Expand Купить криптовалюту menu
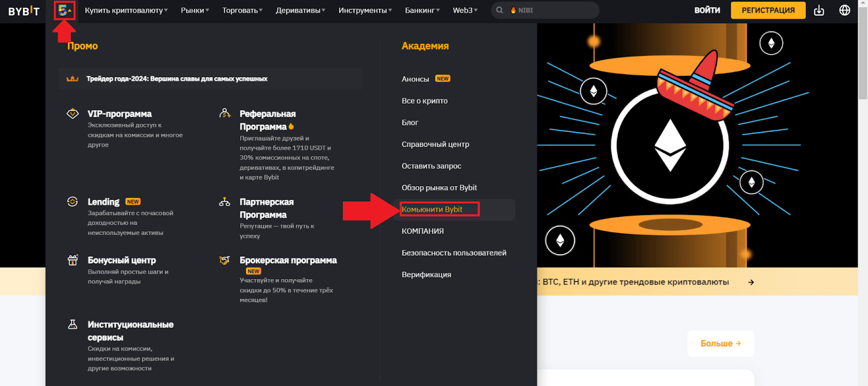The height and width of the screenshot is (386, 868). point(126,10)
